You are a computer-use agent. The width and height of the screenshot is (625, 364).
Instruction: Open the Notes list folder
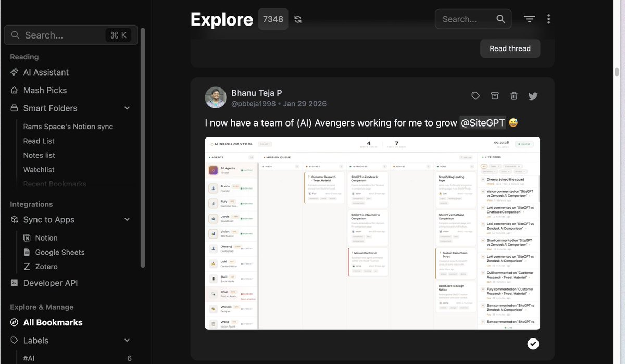click(x=39, y=155)
